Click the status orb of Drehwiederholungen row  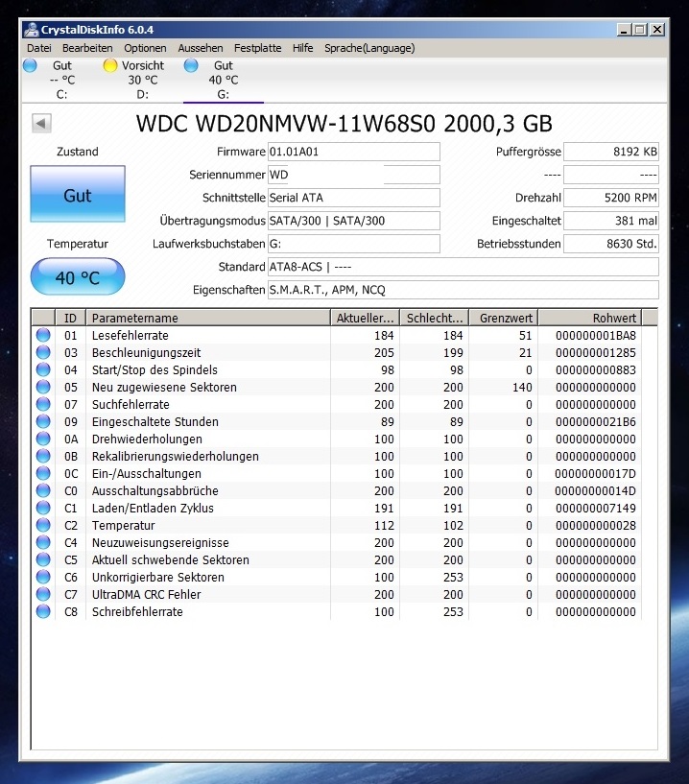(x=43, y=439)
